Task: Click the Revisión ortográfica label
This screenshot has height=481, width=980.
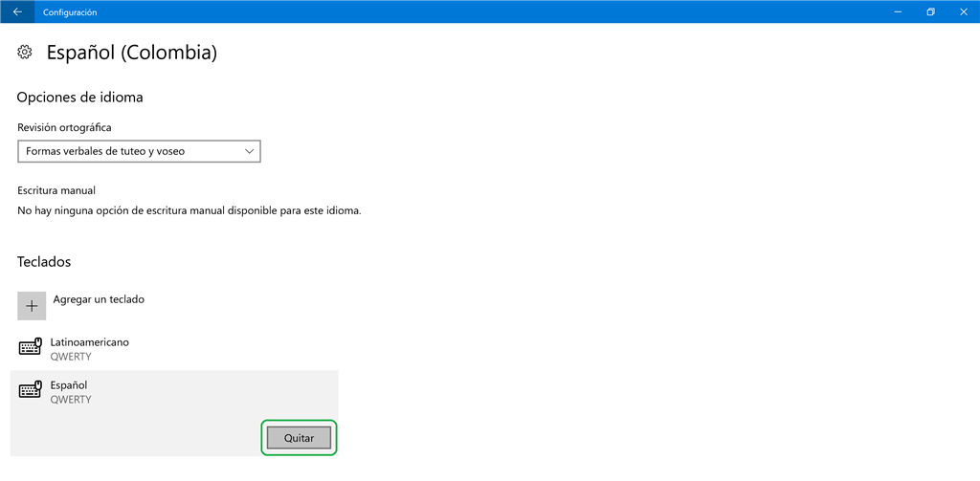Action: [x=64, y=127]
